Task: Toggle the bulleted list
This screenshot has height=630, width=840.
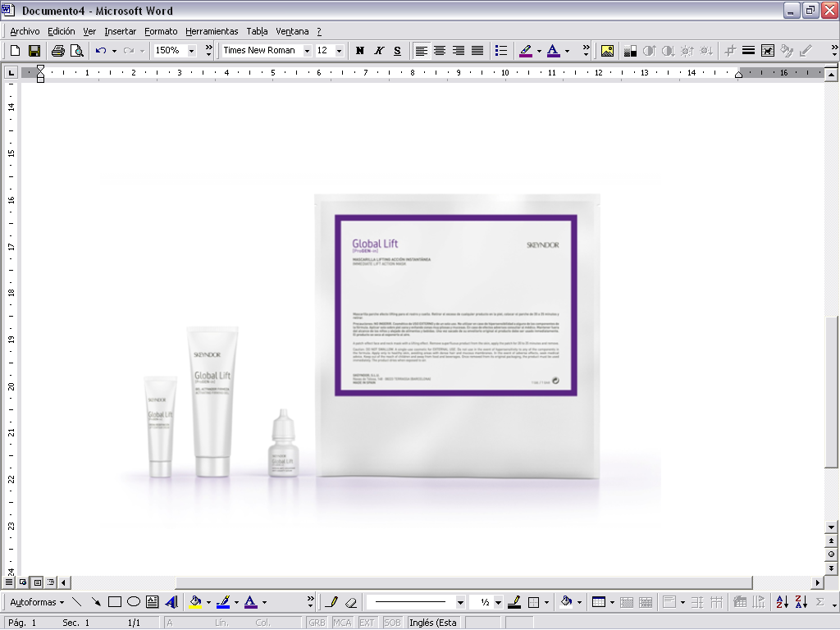Action: point(501,51)
